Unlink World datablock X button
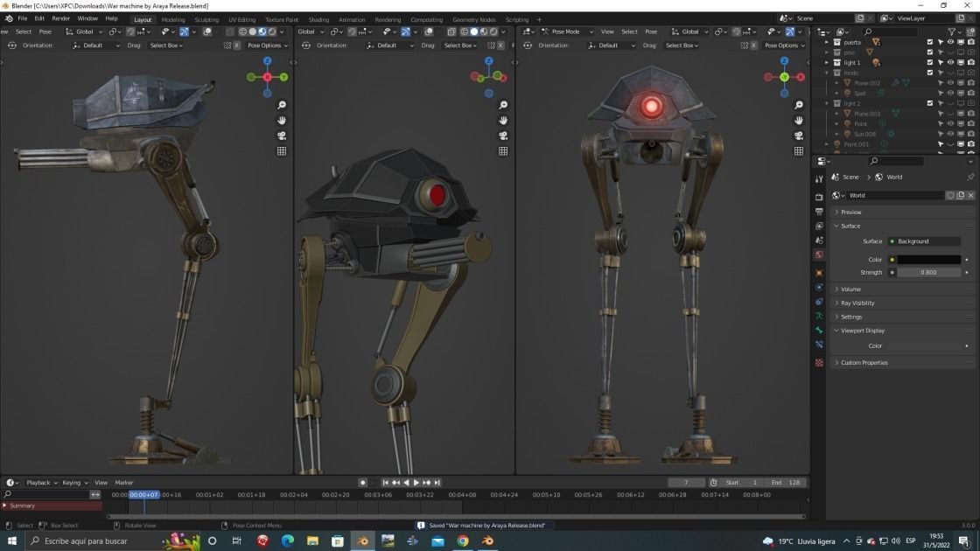The image size is (980, 551). coord(970,196)
